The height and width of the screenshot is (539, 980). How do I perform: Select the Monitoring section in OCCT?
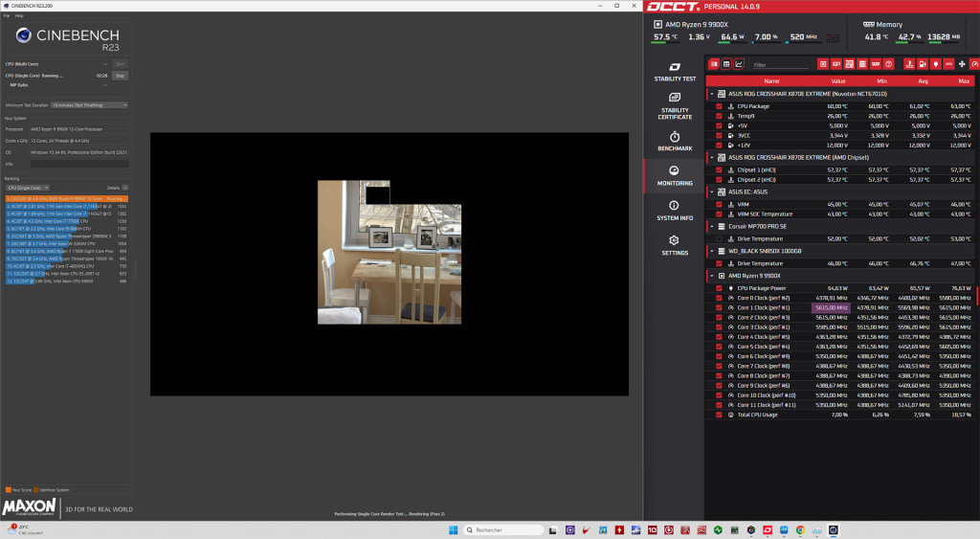click(x=675, y=176)
